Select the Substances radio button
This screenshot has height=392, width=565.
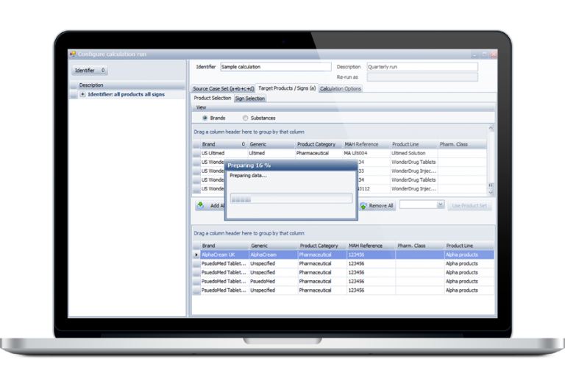245,118
